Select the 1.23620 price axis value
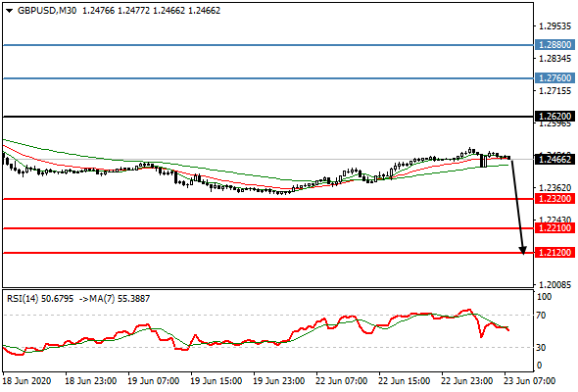 tap(555, 188)
